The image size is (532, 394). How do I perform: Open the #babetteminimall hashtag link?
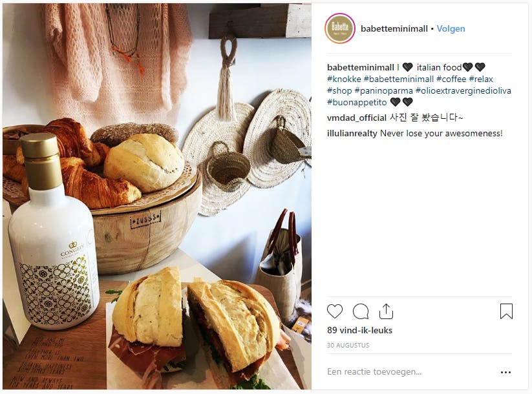pos(399,79)
